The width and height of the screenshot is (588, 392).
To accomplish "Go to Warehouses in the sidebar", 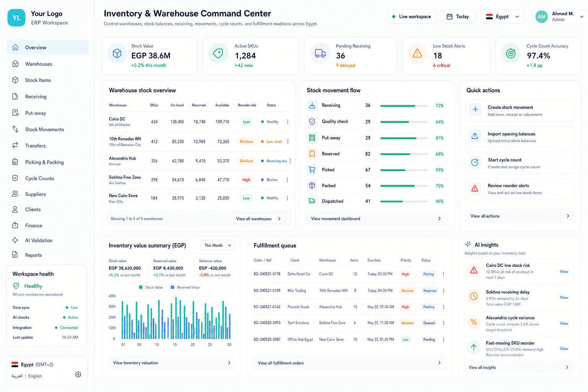I will tap(47, 64).
